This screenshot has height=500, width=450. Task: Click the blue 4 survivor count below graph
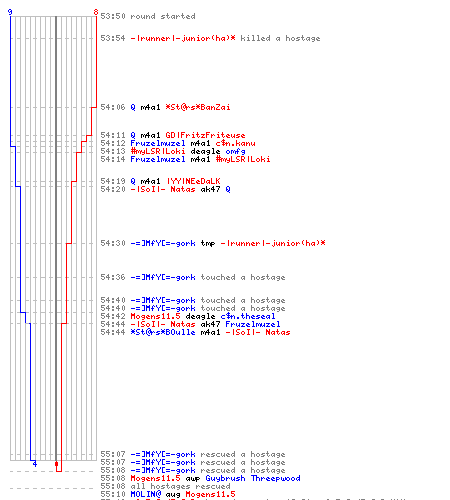coord(35,464)
